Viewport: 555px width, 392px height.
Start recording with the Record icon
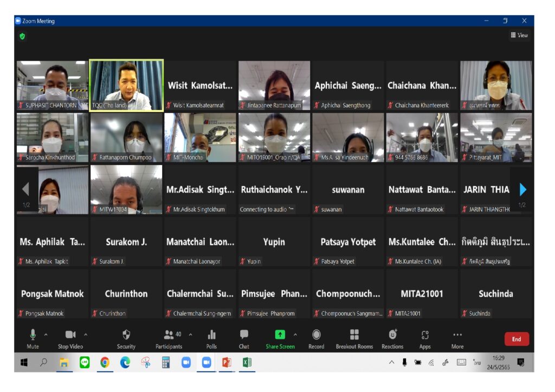pos(316,335)
